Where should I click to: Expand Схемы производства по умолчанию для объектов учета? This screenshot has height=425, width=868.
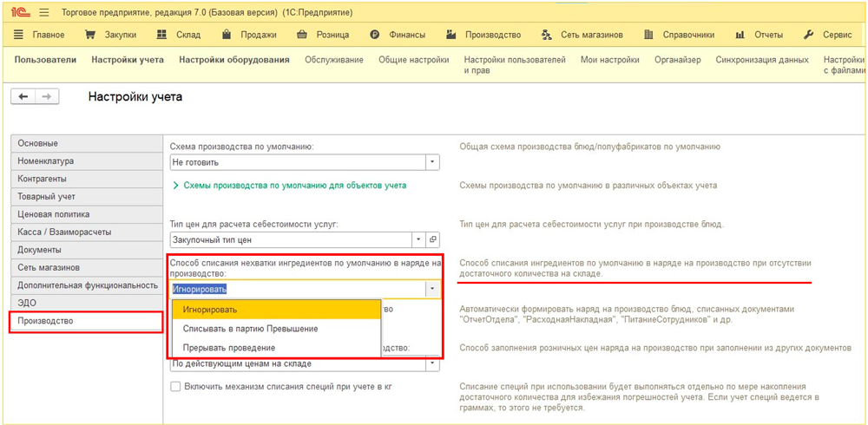tap(289, 186)
